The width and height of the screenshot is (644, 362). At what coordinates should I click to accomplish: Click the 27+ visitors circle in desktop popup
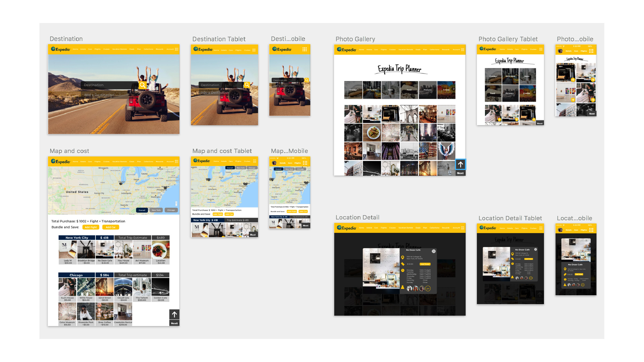pyautogui.click(x=428, y=288)
